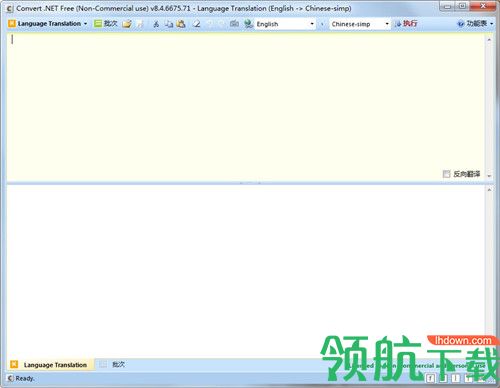Maximize the Convert .NET window
Viewport: 500px width, 388px height.
click(x=462, y=6)
